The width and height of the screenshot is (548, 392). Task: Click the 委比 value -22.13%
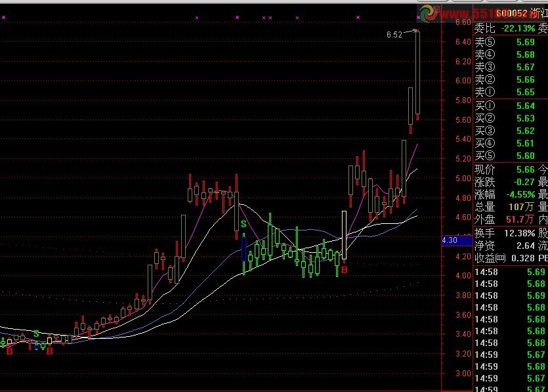point(517,29)
